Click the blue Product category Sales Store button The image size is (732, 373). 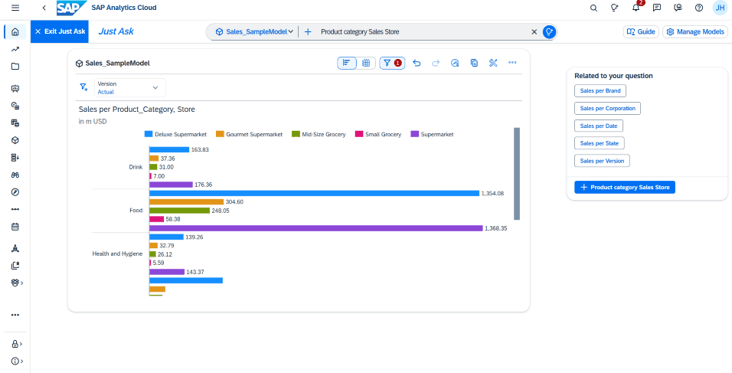pos(625,187)
